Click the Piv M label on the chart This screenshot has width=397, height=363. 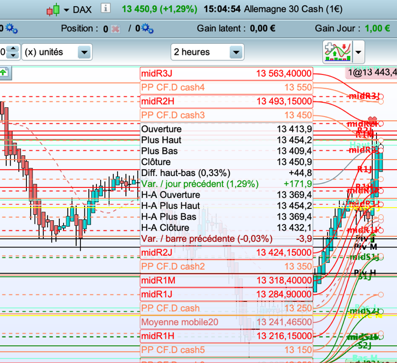click(x=365, y=247)
